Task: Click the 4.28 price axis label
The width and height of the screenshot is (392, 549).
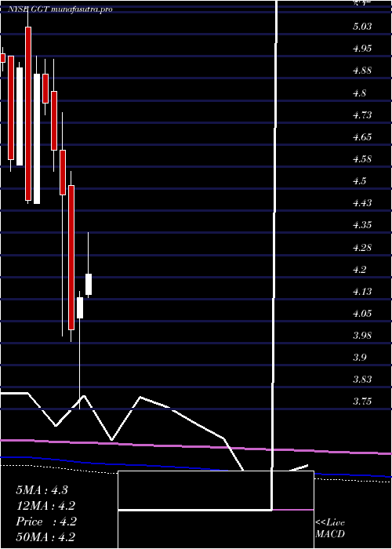Action: point(362,248)
